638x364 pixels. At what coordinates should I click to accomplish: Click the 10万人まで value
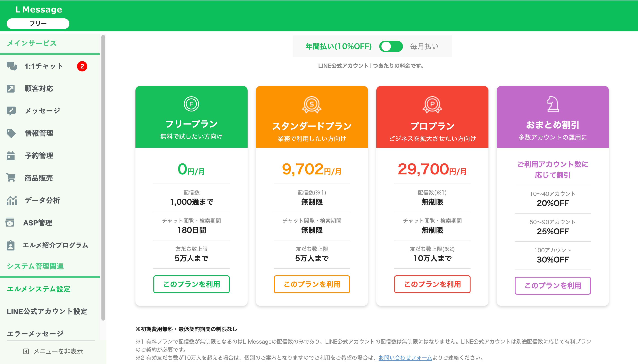click(432, 258)
